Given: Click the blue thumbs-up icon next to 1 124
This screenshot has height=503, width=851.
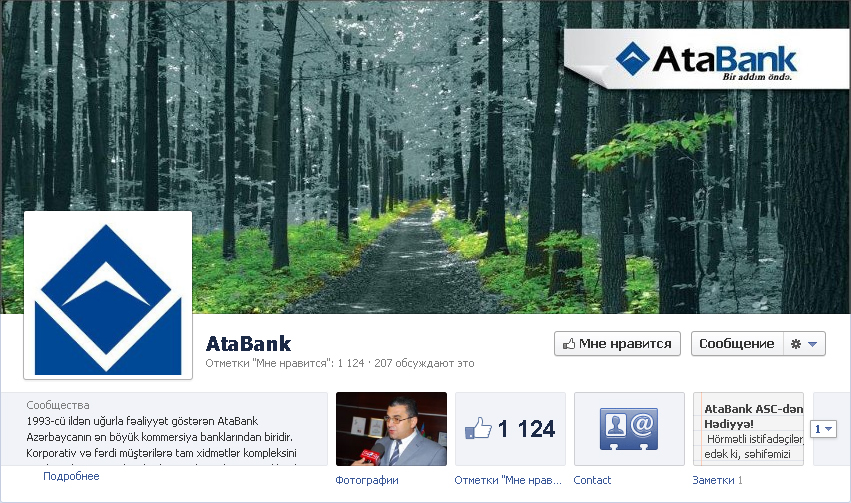Looking at the screenshot, I should (x=478, y=429).
